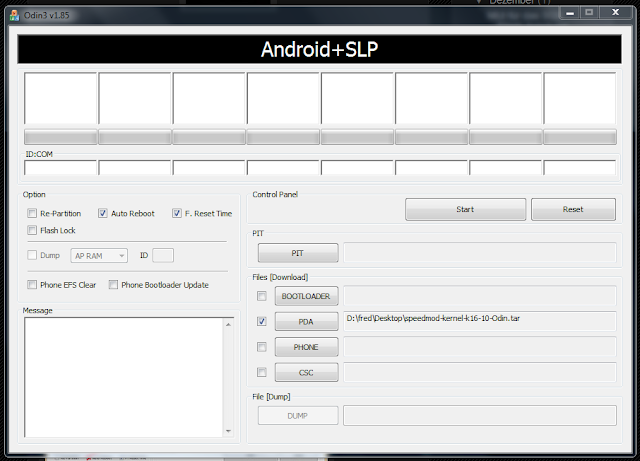Click the Start button

click(x=465, y=209)
